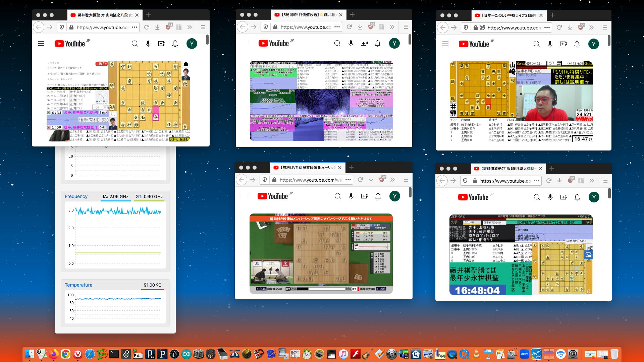Click uBlock shield badge in 評価値放送7/1版 window
Screen dimensions: 644x362
570,181
